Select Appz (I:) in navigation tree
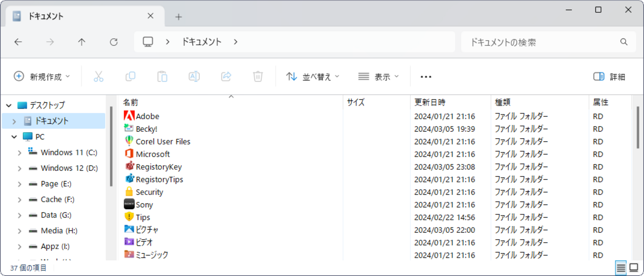 point(55,246)
